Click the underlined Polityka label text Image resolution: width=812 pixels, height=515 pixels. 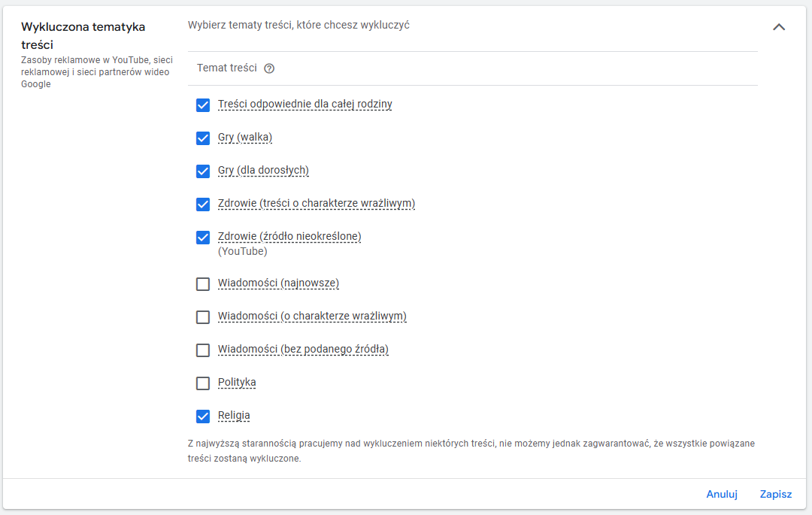[237, 383]
